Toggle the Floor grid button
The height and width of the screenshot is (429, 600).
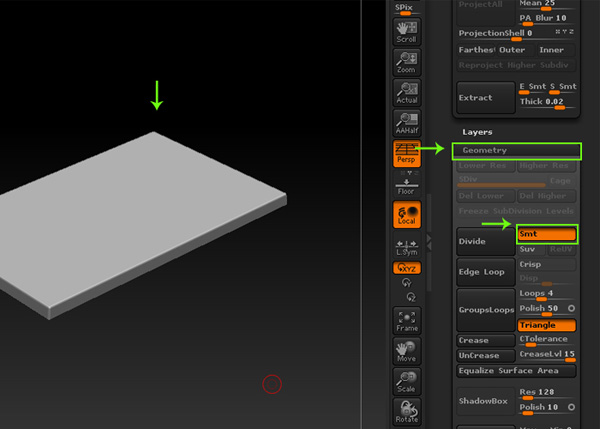(407, 184)
